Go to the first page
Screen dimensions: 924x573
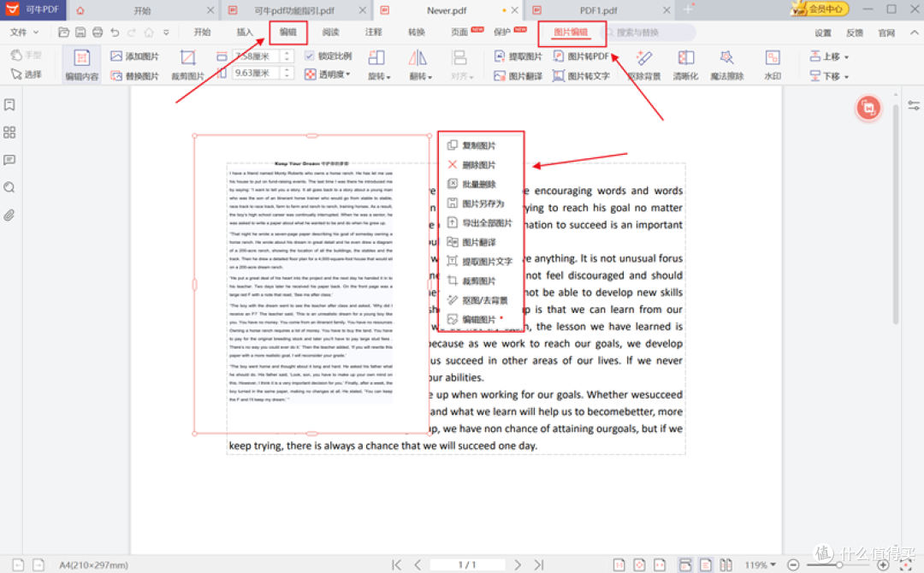click(397, 564)
